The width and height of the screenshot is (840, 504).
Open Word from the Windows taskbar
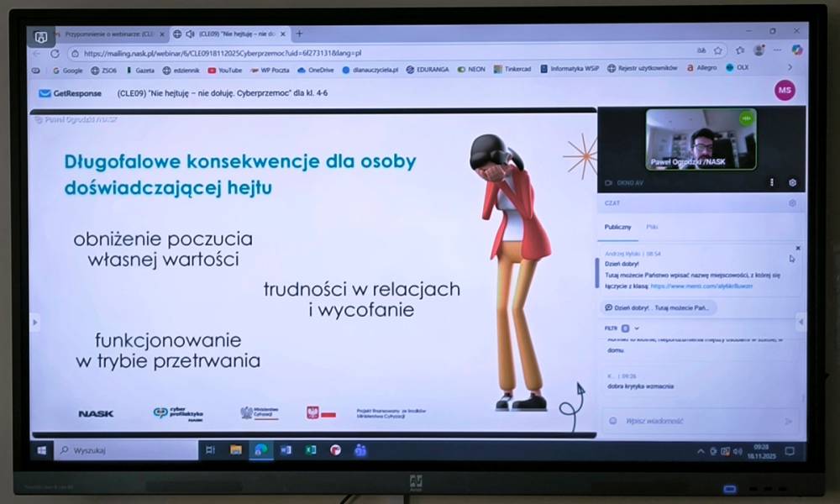[286, 450]
